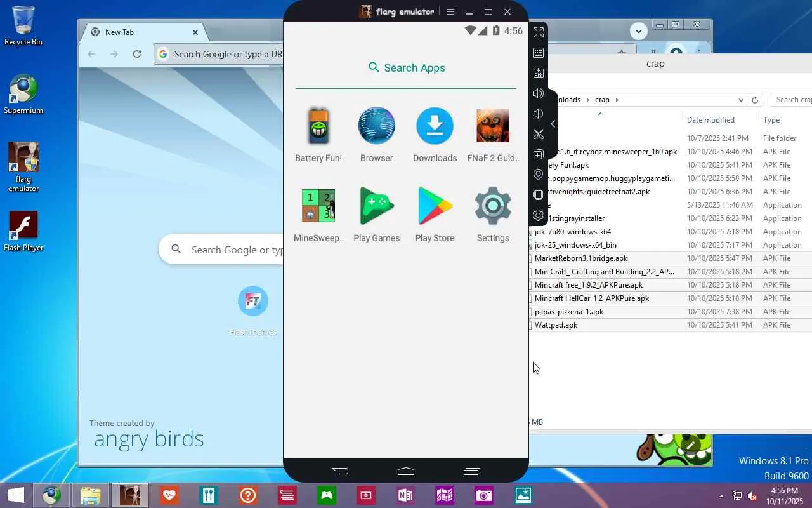The width and height of the screenshot is (812, 508).
Task: Launch the FNaF 2 Guide app
Action: [493, 134]
